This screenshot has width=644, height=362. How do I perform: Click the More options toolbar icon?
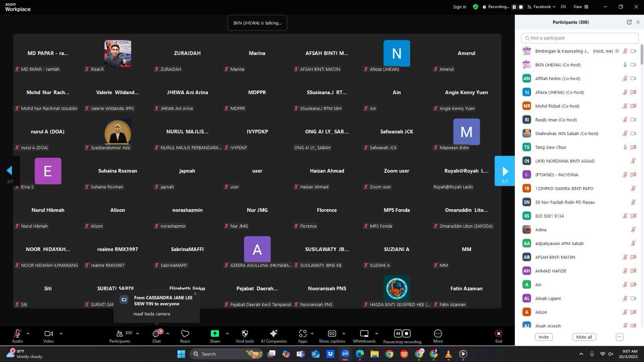click(438, 336)
